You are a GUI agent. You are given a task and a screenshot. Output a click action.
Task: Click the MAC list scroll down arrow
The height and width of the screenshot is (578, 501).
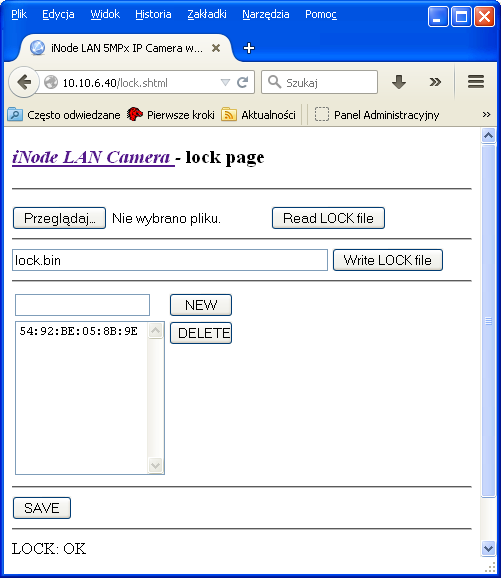tap(156, 465)
